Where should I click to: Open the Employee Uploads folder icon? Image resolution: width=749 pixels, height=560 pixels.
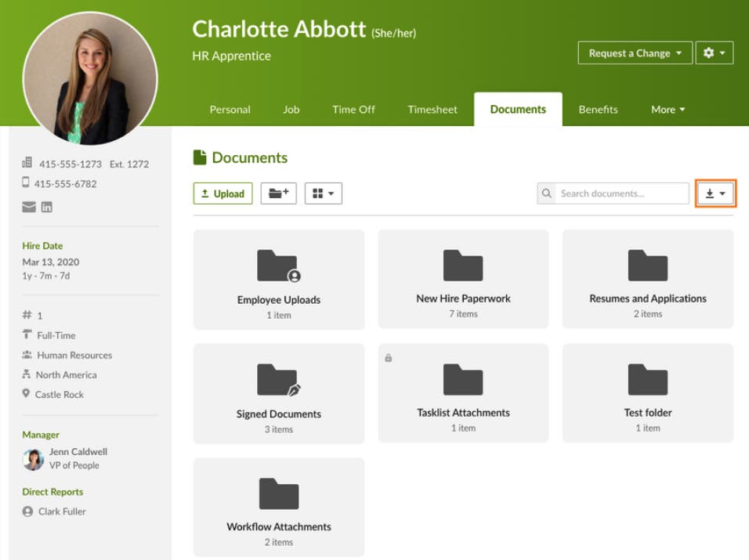[278, 266]
